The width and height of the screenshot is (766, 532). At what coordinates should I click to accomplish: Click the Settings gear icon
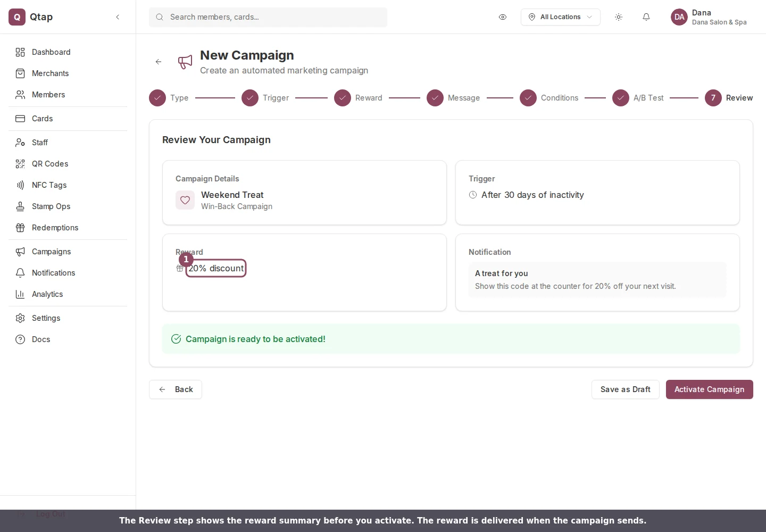pos(20,318)
